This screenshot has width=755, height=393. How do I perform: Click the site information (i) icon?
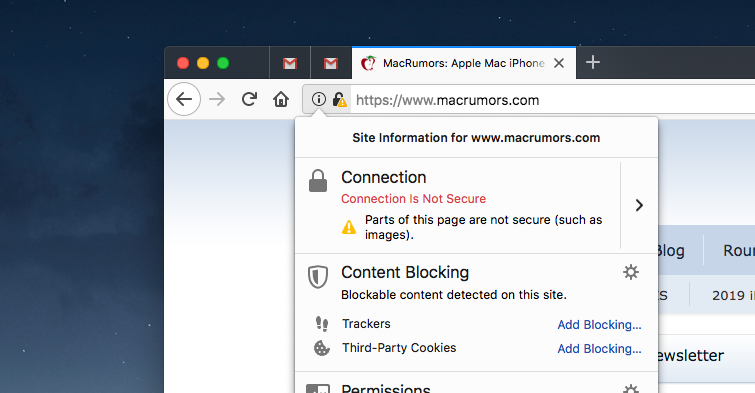coord(318,99)
